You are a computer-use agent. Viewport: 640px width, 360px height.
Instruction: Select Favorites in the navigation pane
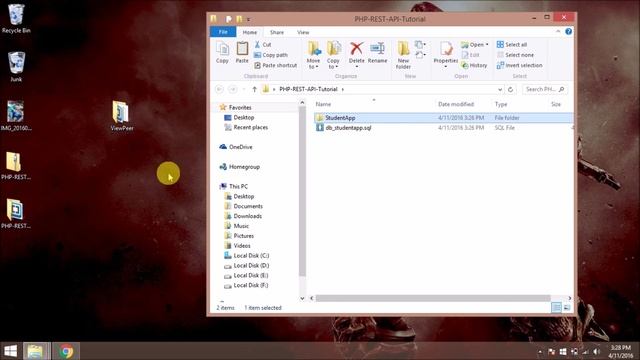[x=240, y=107]
